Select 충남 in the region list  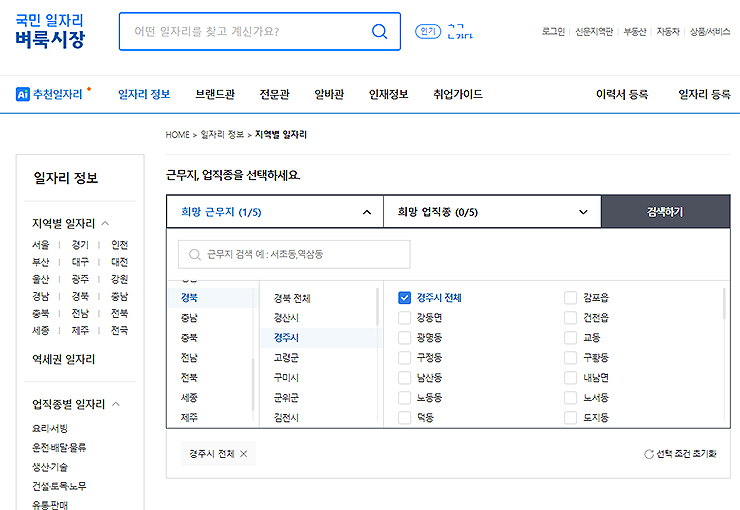point(189,318)
